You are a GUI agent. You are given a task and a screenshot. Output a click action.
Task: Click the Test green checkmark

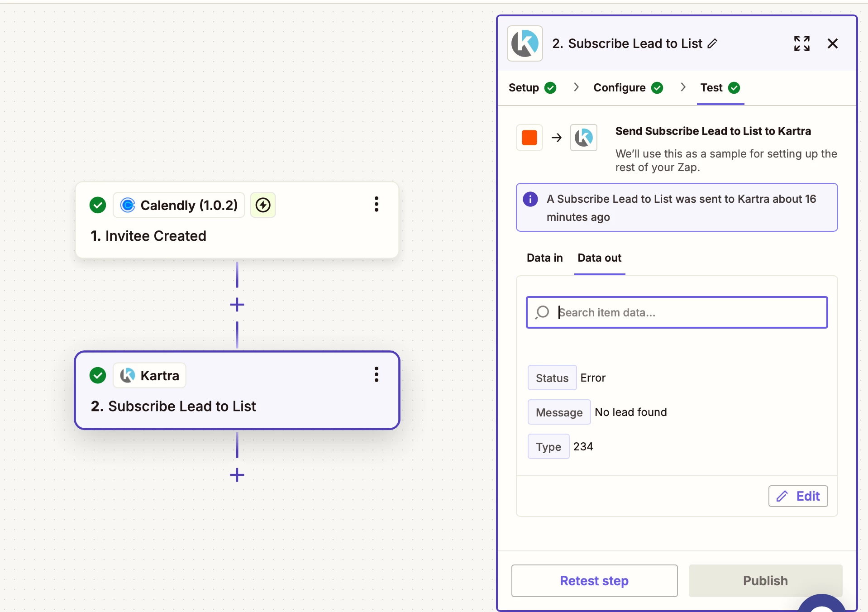734,88
